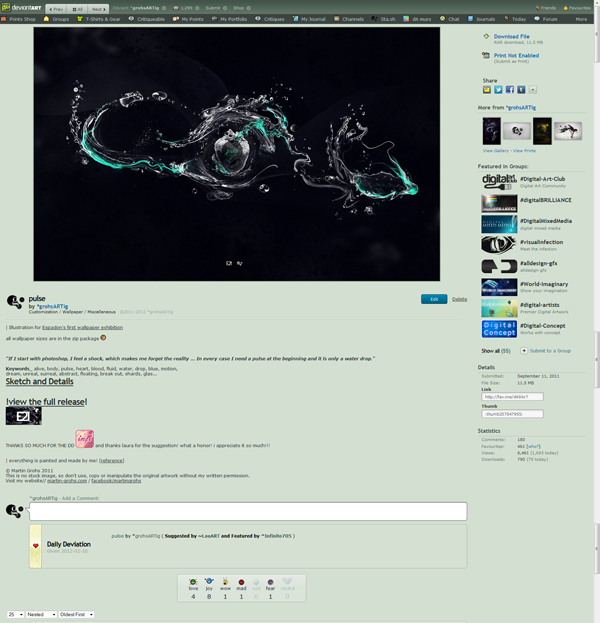The width and height of the screenshot is (600, 623).
Task: Open the #visualinfection eye icon
Action: click(499, 245)
